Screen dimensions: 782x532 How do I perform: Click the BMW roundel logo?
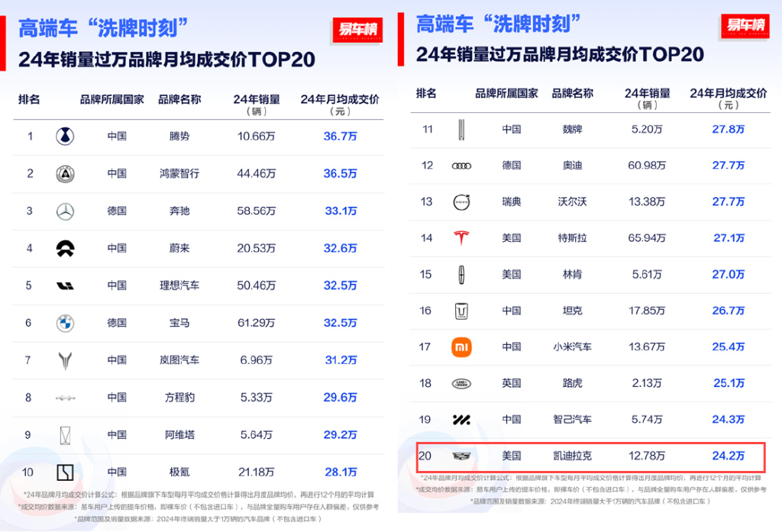pyautogui.click(x=65, y=323)
